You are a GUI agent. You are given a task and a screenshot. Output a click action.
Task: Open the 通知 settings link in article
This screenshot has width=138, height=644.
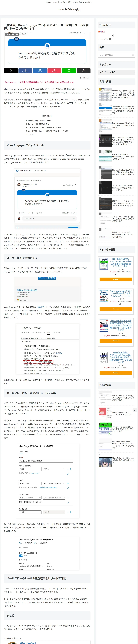coord(41,307)
